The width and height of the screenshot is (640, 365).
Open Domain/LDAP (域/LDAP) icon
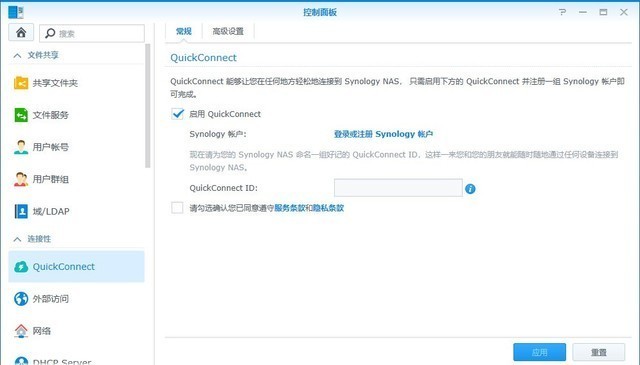pyautogui.click(x=21, y=211)
